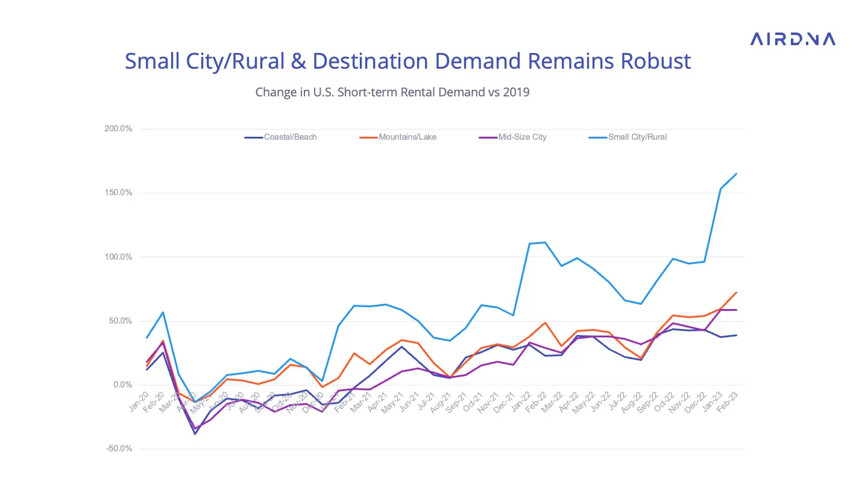Click the 50.0% y-axis label

coord(121,321)
